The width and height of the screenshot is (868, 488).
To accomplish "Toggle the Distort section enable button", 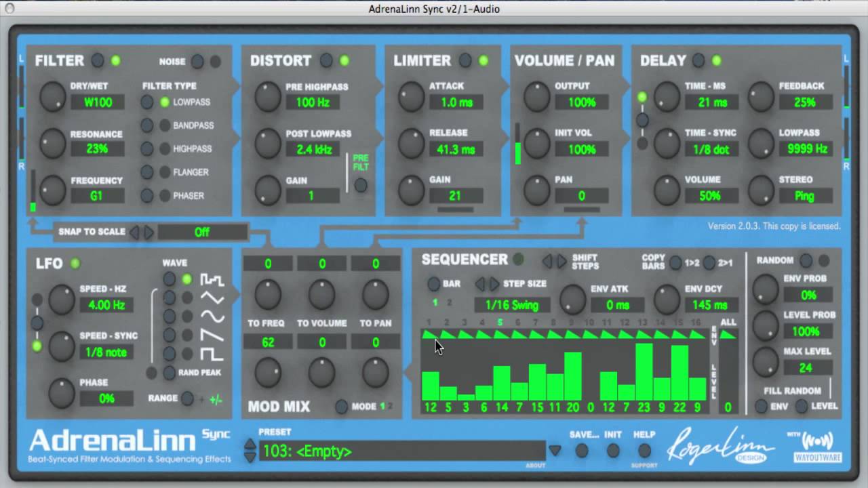I will [x=327, y=60].
